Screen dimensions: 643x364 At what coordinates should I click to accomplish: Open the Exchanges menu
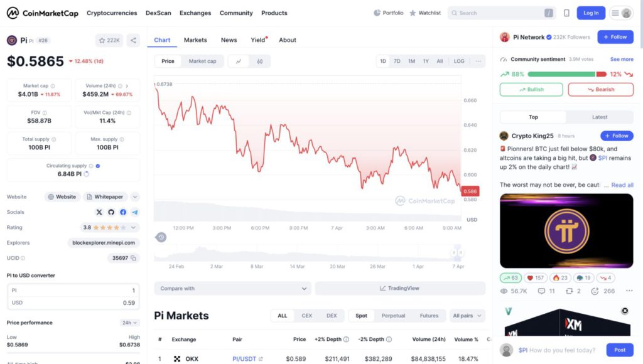point(195,13)
